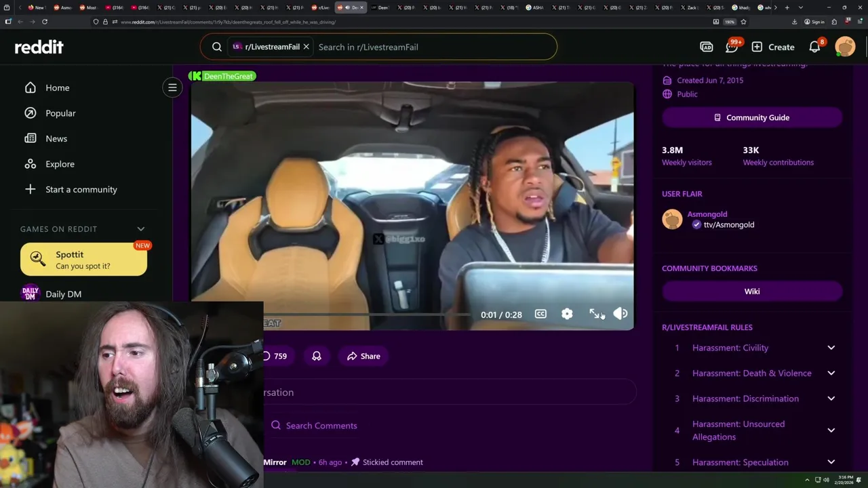Reload the page
The image size is (868, 488).
pos(44,22)
